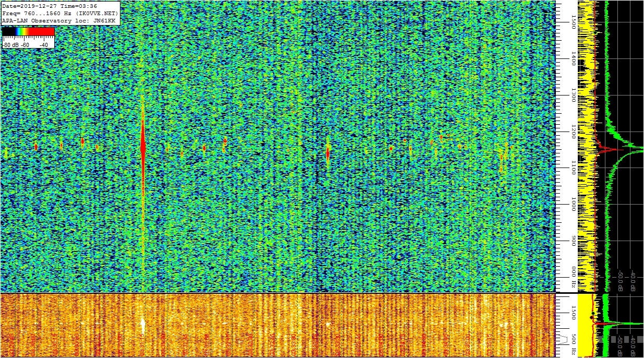
Task: Click the color scale legend bar
Action: pyautogui.click(x=28, y=31)
